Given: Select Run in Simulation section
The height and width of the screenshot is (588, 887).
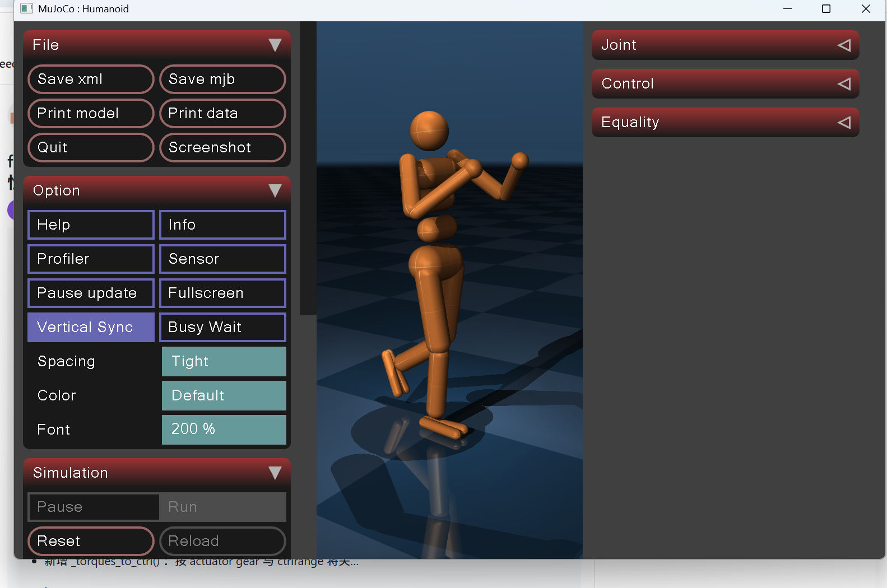Looking at the screenshot, I should tap(222, 507).
